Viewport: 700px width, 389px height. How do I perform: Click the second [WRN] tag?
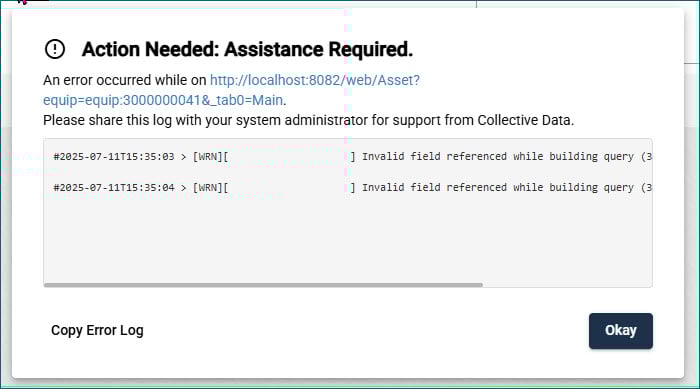(x=208, y=188)
